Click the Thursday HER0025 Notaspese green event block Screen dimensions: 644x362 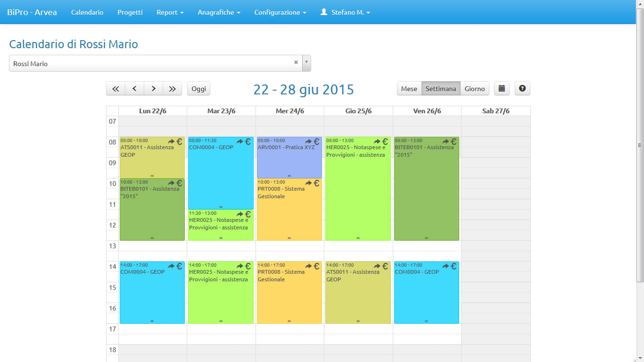pyautogui.click(x=357, y=198)
